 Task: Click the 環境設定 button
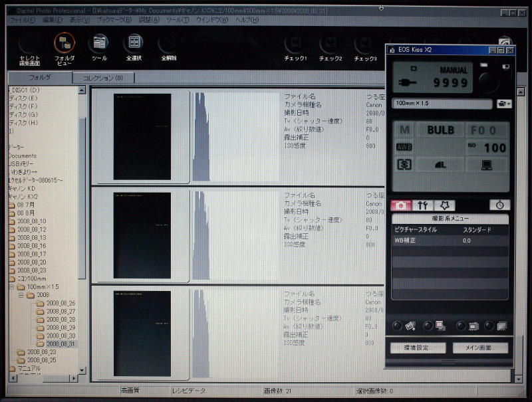418,348
